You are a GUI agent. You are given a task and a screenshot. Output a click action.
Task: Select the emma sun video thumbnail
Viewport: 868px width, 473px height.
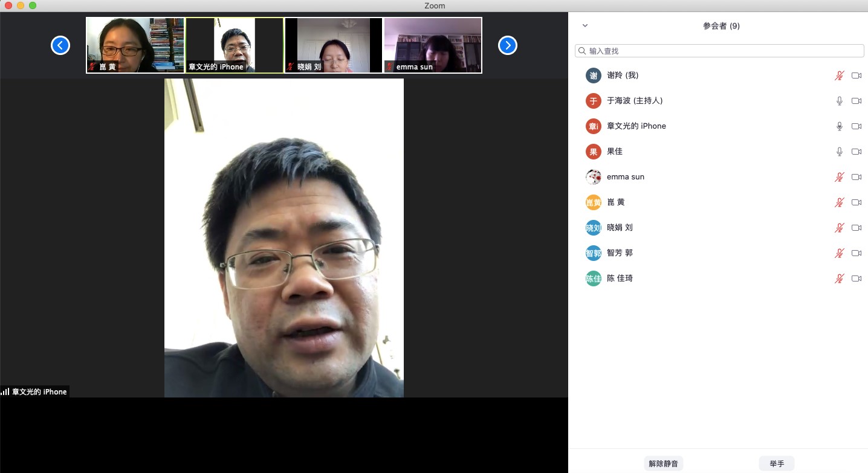[x=433, y=45]
